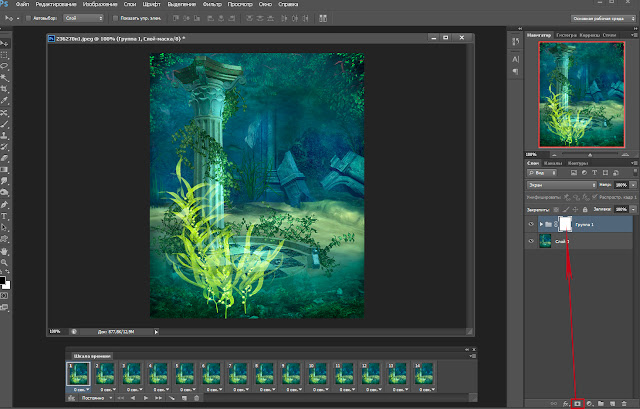640x409 pixels.
Task: Toggle Показать упр. элем. checkbox
Action: (x=115, y=18)
